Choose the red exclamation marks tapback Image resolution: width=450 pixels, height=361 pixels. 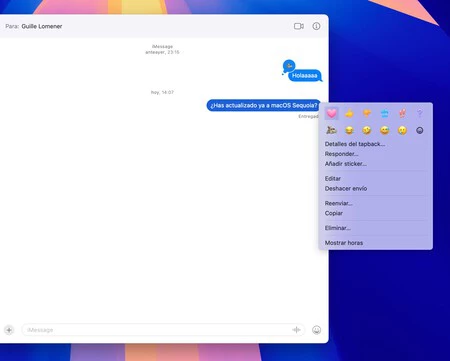402,113
